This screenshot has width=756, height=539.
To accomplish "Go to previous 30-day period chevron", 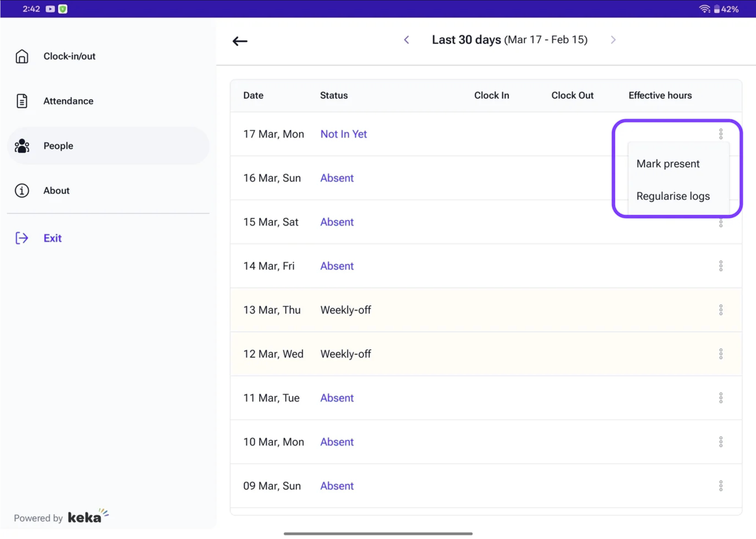I will (406, 40).
